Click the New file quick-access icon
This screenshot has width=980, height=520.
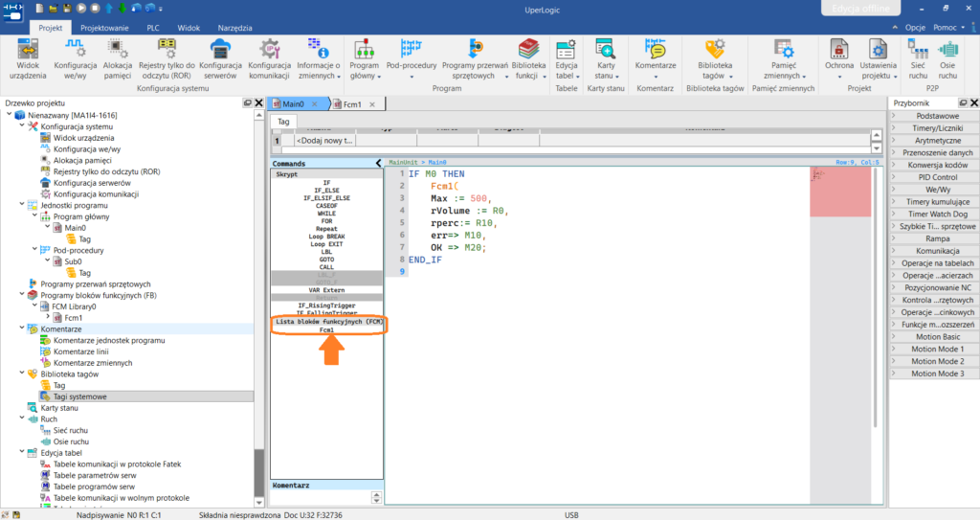coord(40,8)
